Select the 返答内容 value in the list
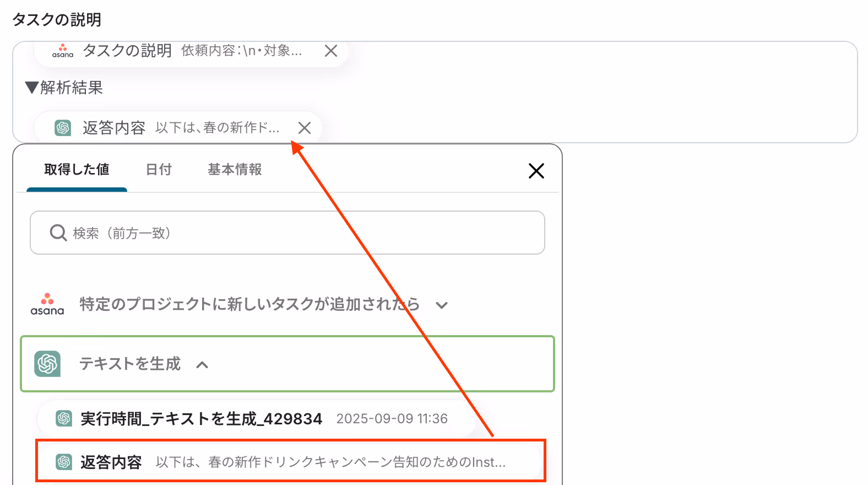Screen dimensions: 868x485 tap(290, 462)
